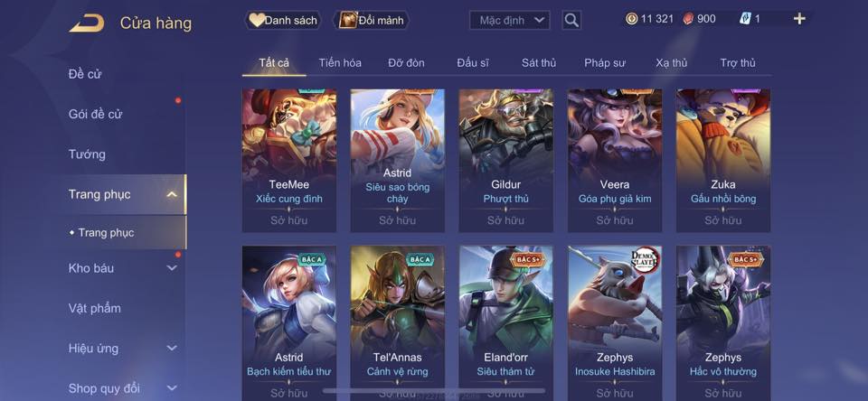Open the Mặc định sort dropdown

coord(510,21)
